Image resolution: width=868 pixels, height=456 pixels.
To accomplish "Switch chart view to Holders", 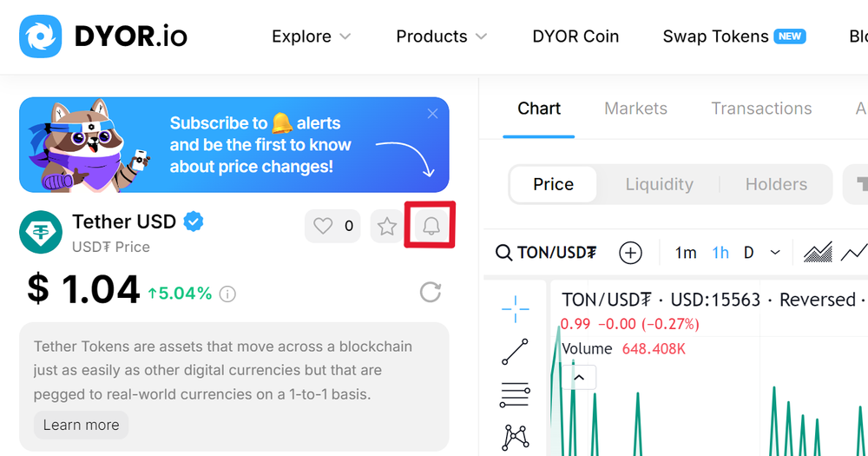I will [x=776, y=184].
